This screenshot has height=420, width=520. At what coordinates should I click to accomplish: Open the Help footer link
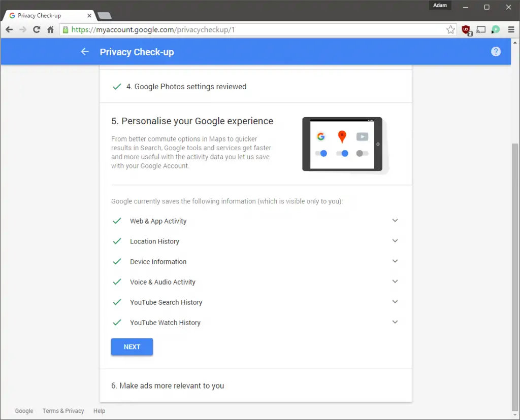pos(99,411)
